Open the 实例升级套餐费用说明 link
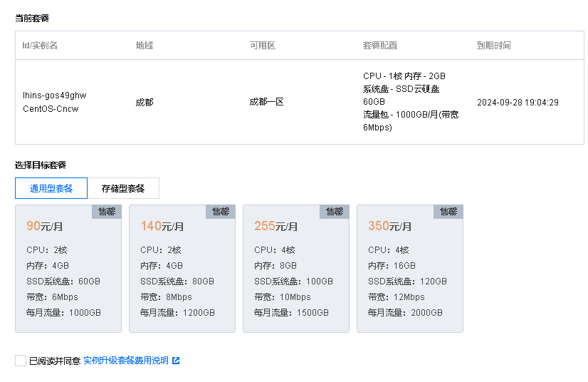The width and height of the screenshot is (588, 382). click(125, 361)
